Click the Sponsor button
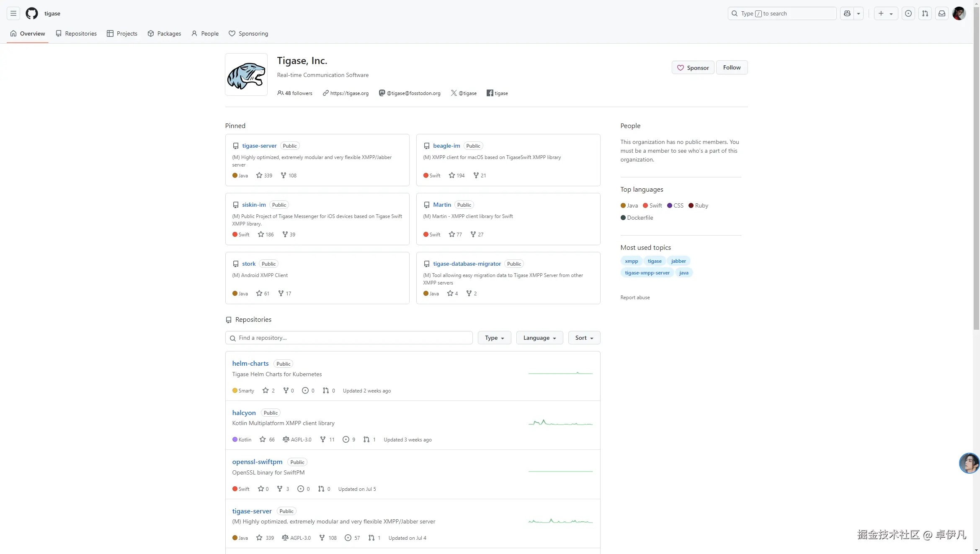This screenshot has width=980, height=554. 693,67
